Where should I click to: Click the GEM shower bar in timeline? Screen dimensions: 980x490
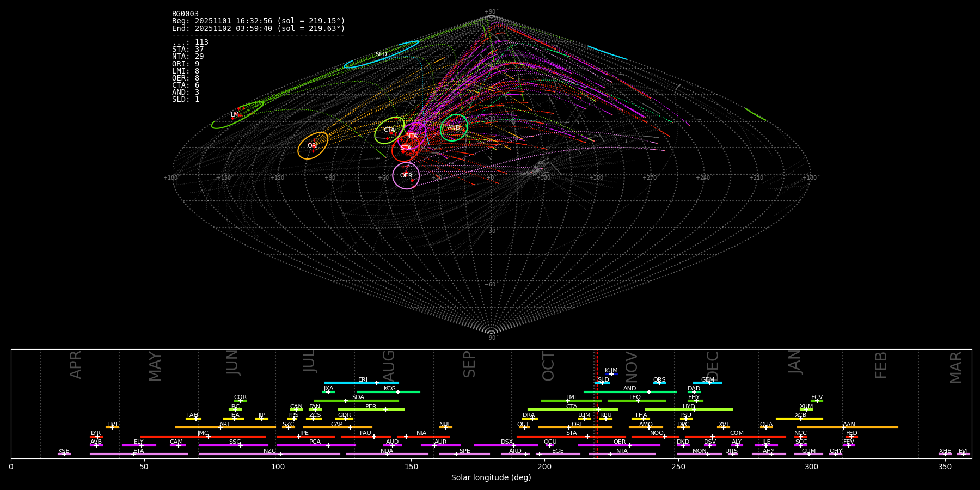(x=707, y=383)
